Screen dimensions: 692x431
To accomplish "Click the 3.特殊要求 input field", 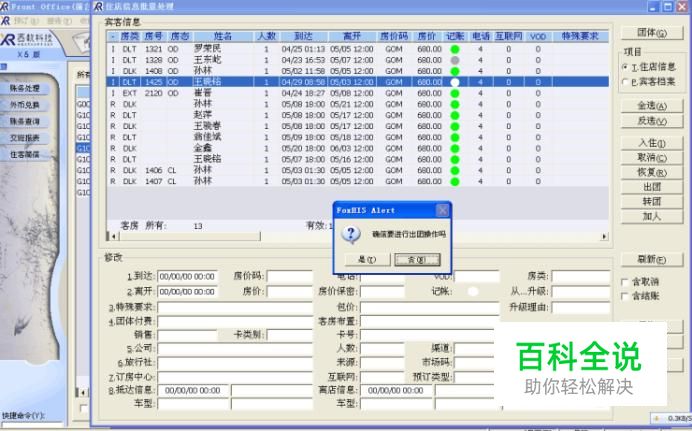I will point(235,307).
